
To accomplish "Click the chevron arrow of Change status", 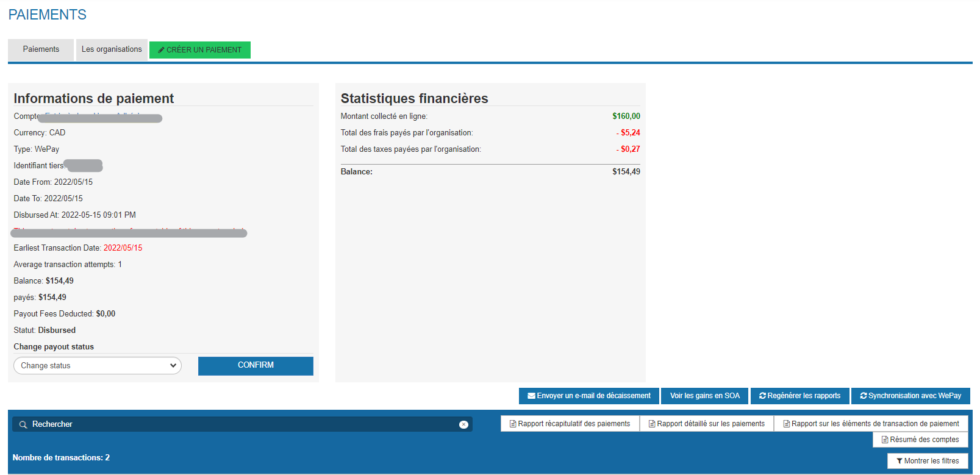I will pos(173,366).
